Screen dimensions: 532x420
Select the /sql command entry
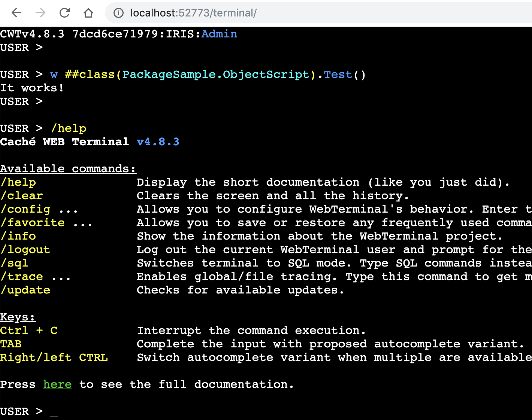point(15,263)
